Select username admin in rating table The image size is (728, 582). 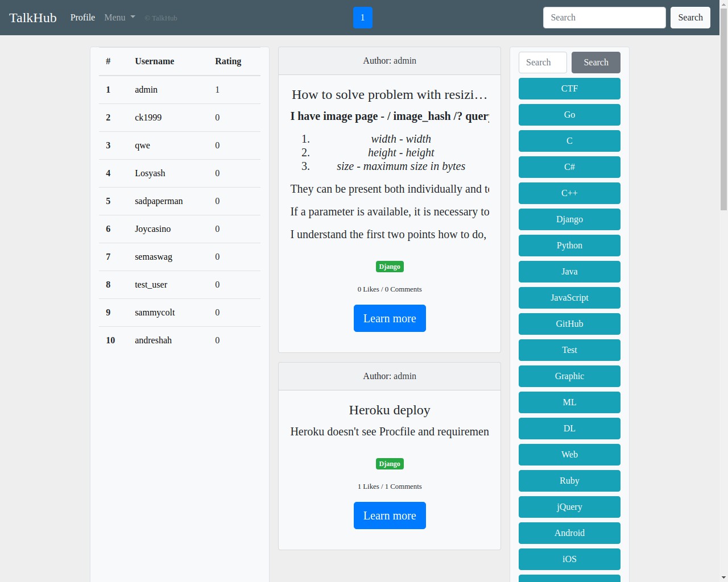[x=146, y=90]
